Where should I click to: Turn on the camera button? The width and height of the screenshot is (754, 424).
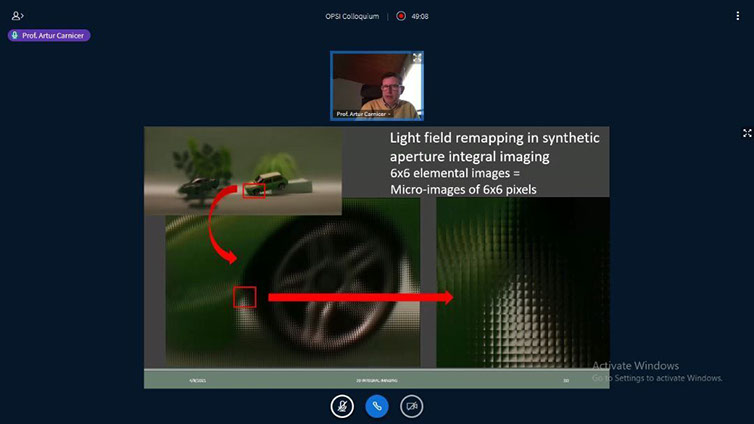411,406
